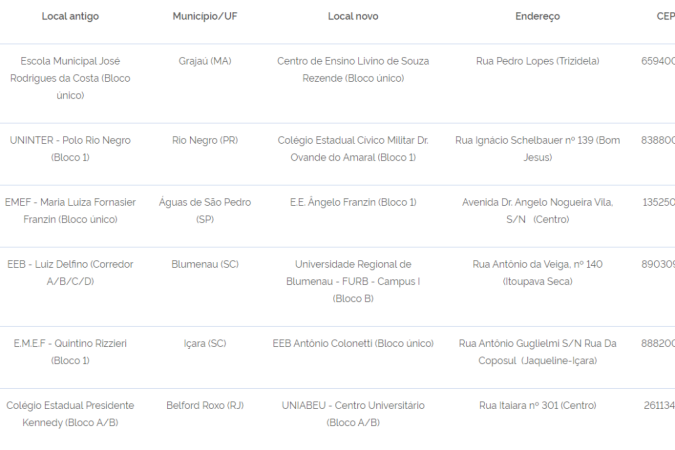
Task: Click the Grajaú (MA) cell
Action: (205, 61)
